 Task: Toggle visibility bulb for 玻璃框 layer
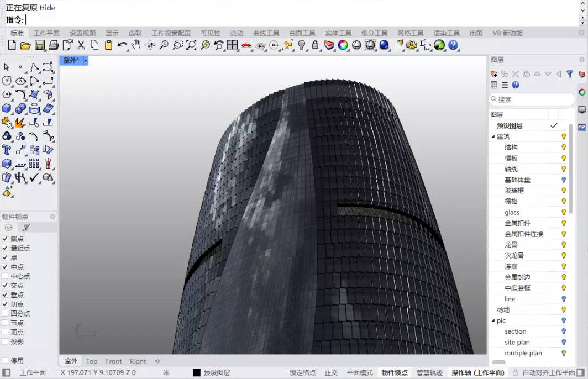point(564,191)
